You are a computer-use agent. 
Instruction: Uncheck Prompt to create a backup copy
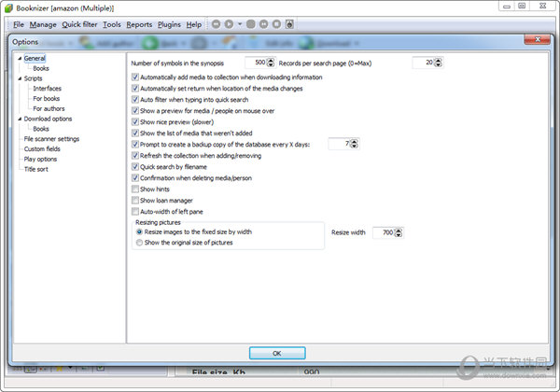click(135, 145)
